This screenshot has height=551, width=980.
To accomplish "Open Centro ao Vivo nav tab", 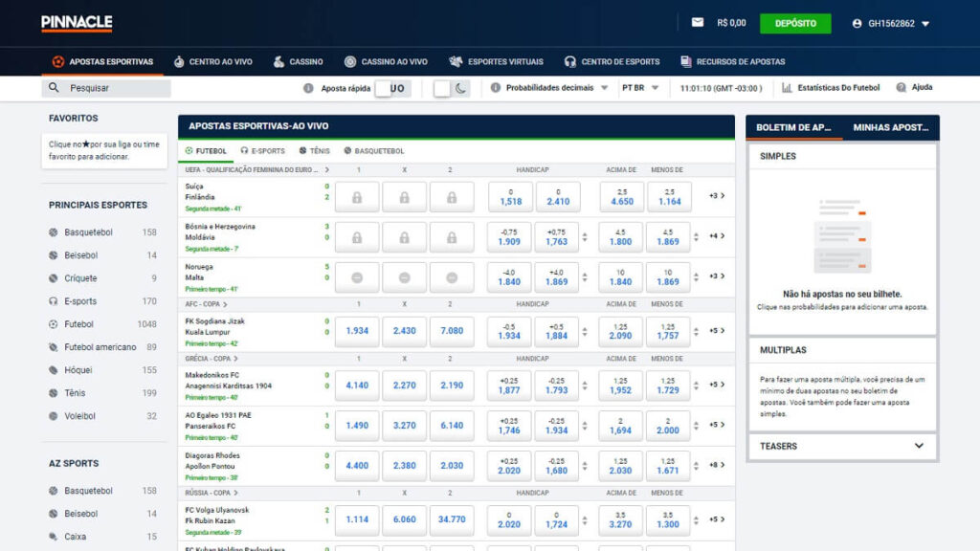I will coord(212,62).
